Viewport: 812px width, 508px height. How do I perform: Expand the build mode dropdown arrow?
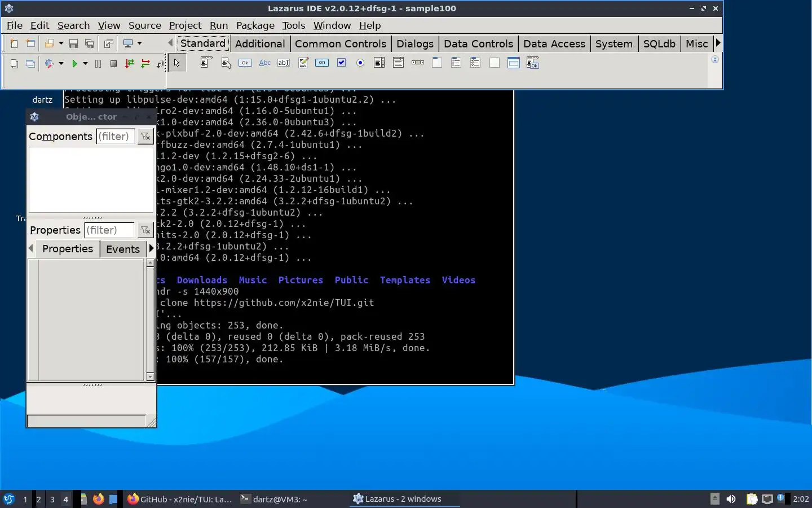pos(61,64)
